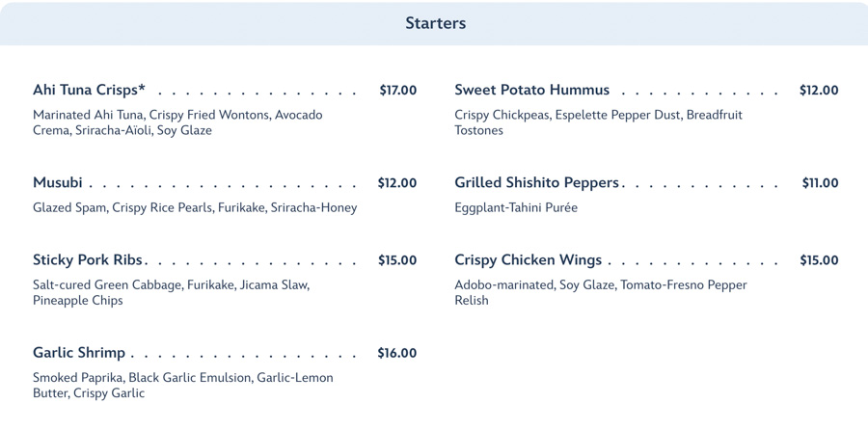Click the Sticky Pork Ribs $15.00 price
The image size is (868, 431).
coord(396,260)
